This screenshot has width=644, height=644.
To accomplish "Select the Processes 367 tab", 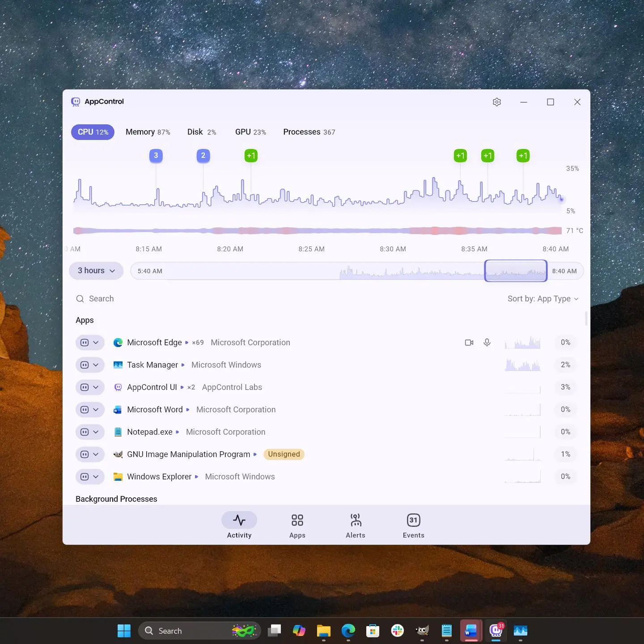I will 309,132.
